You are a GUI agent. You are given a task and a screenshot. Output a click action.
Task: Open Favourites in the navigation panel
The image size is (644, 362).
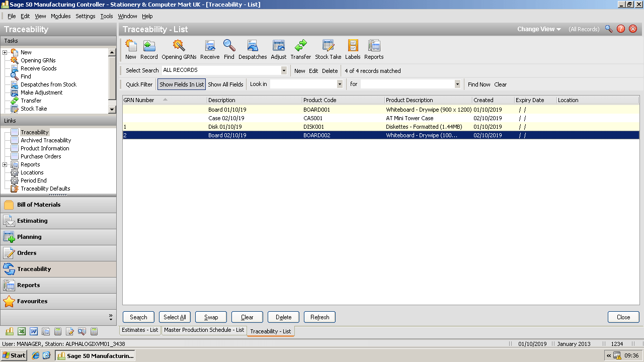[x=58, y=301]
